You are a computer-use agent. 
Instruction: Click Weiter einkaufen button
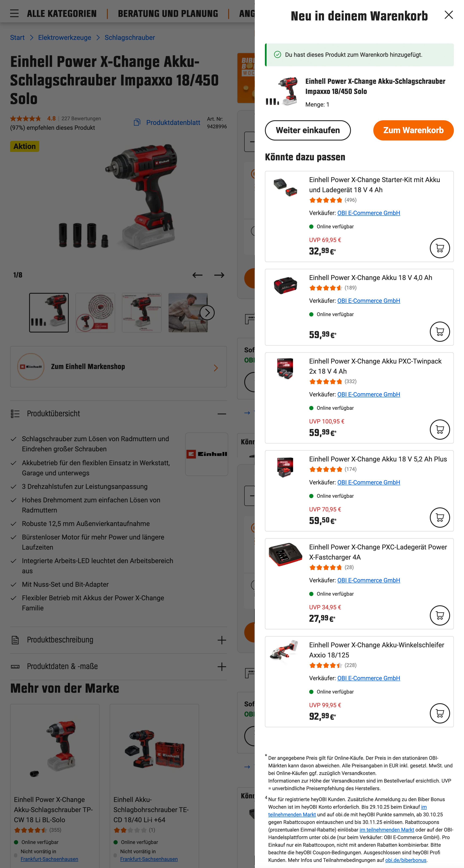[x=308, y=130]
